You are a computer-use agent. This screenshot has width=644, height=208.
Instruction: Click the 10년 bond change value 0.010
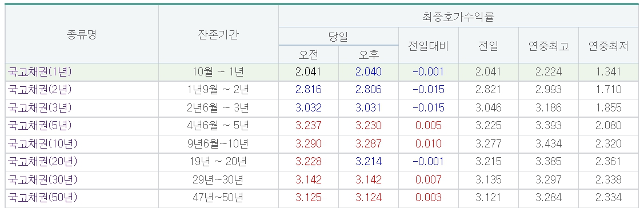pos(429,143)
